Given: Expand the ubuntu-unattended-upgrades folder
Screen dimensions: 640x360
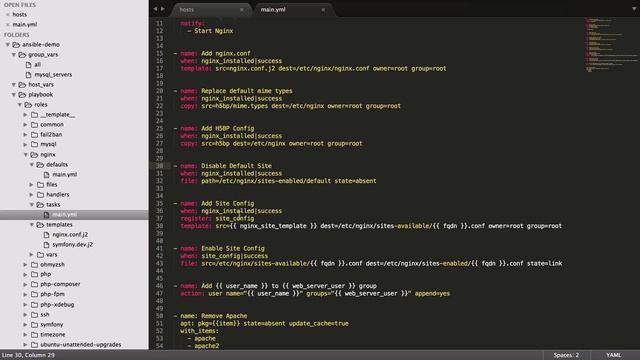Looking at the screenshot, I should [26, 344].
